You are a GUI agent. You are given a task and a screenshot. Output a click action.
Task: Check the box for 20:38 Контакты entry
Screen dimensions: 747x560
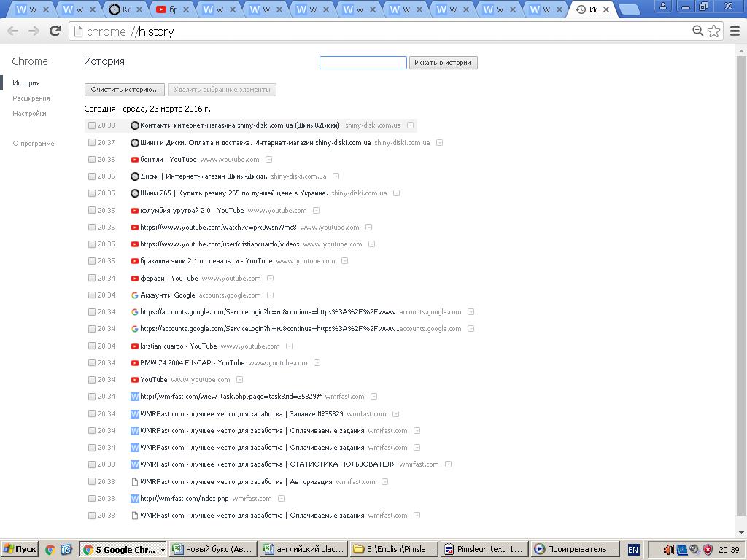coord(92,125)
